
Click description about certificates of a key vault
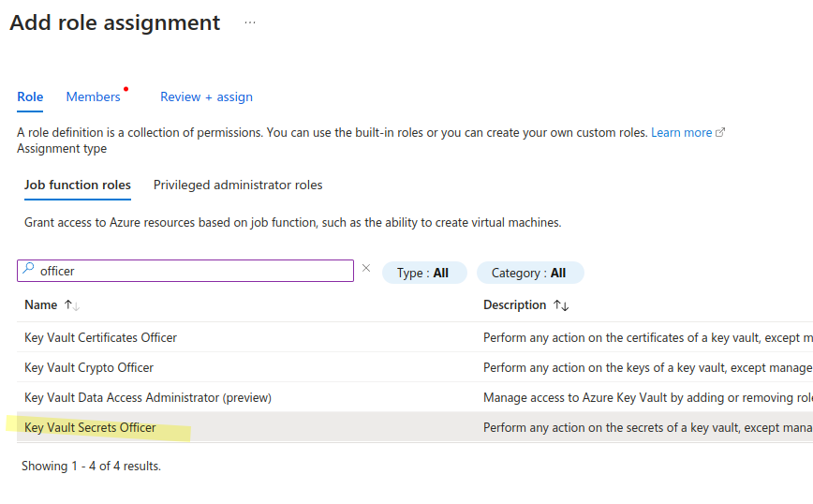(648, 337)
